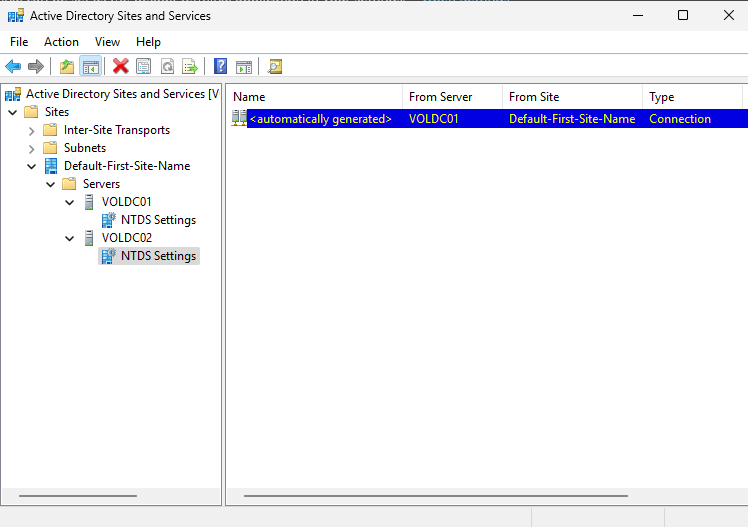Click the Up one level folder icon

click(67, 67)
